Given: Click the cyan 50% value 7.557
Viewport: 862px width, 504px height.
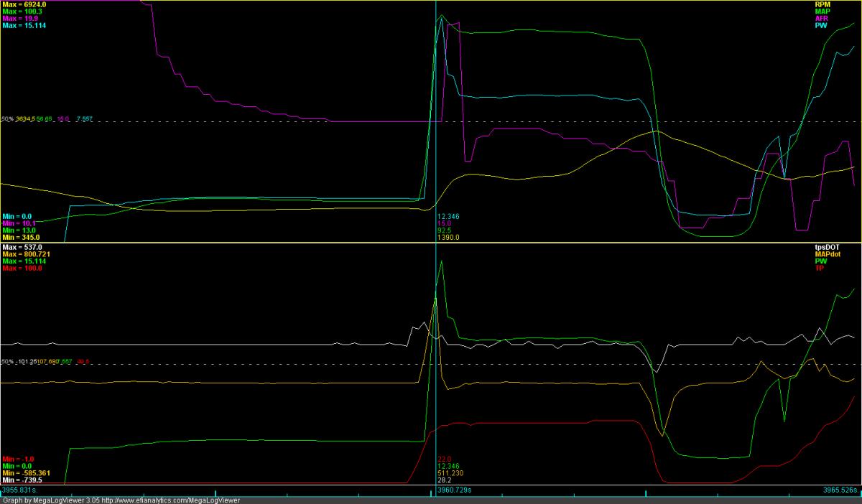Looking at the screenshot, I should click(84, 118).
